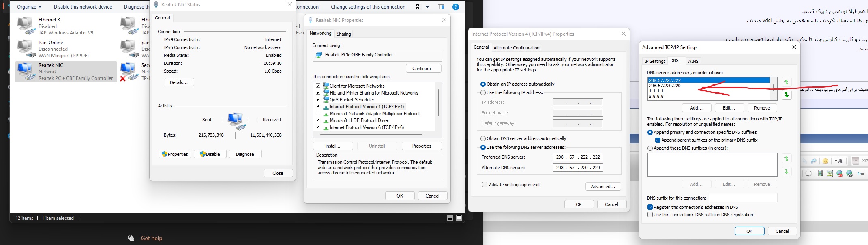Uncheck Client for Microsoft Networks
868x245 pixels.
coord(318,86)
